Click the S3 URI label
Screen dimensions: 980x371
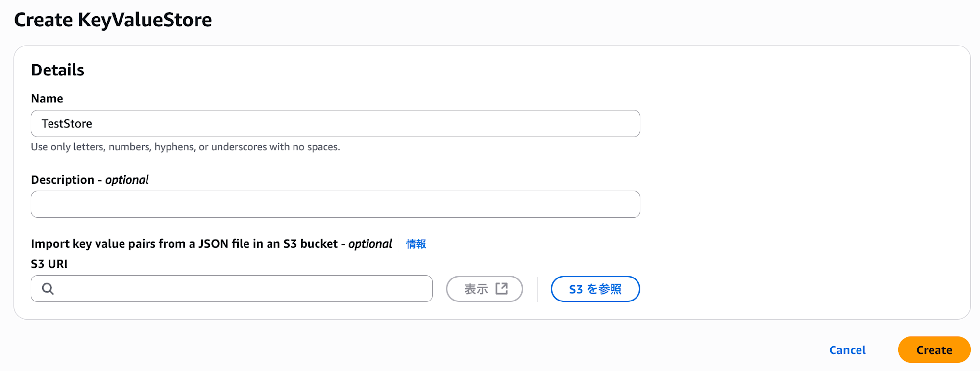click(x=49, y=264)
